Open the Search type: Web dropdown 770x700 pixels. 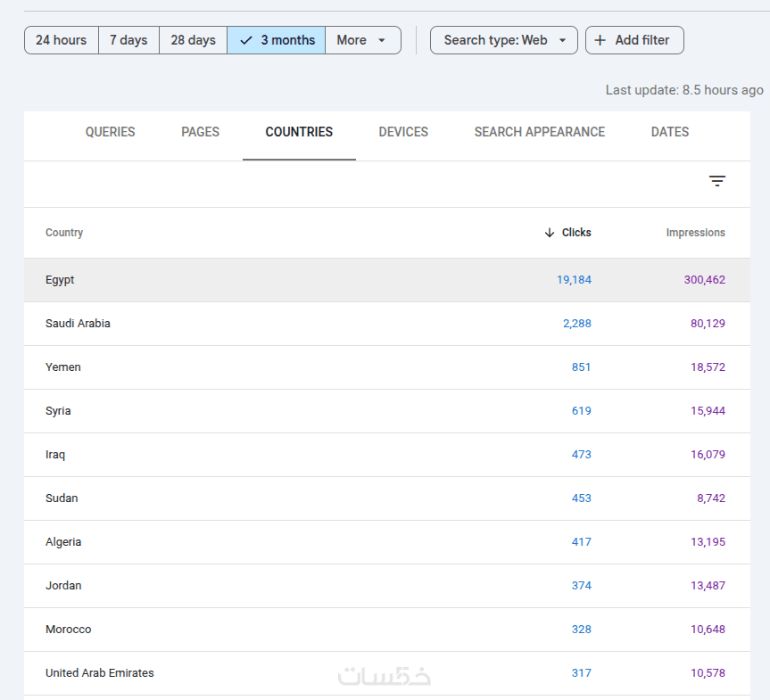tap(504, 40)
